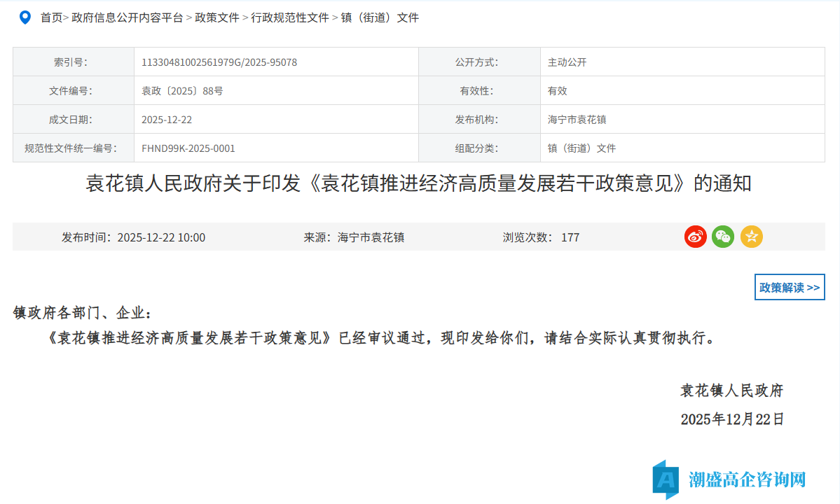Image resolution: width=840 pixels, height=504 pixels.
Task: Open the 政策解读 button
Action: pos(790,287)
